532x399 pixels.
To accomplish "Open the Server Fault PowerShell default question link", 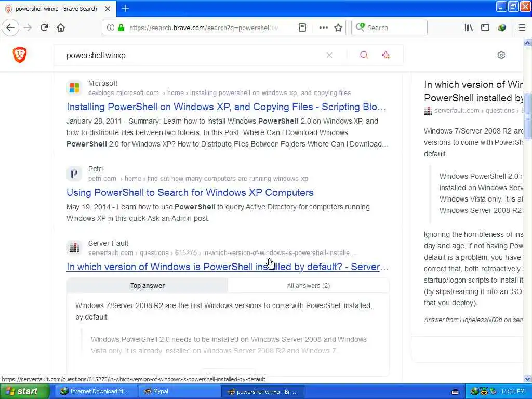I will (228, 267).
